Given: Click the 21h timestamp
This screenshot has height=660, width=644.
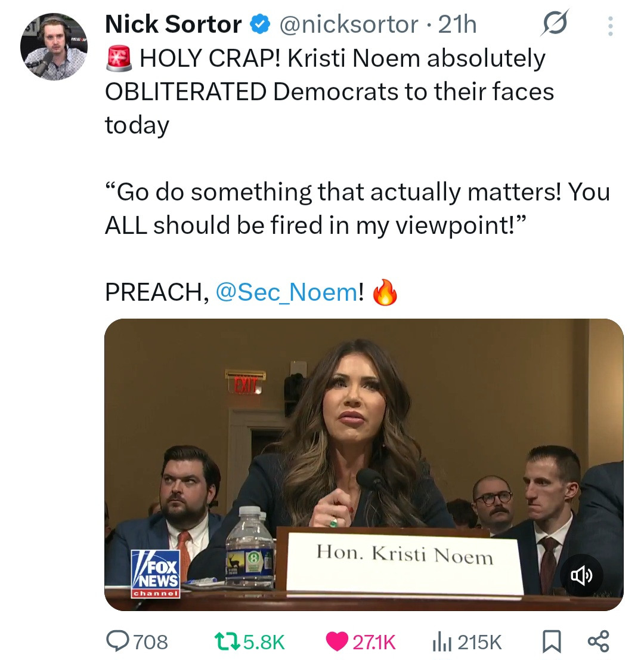Looking at the screenshot, I should pyautogui.click(x=457, y=24).
